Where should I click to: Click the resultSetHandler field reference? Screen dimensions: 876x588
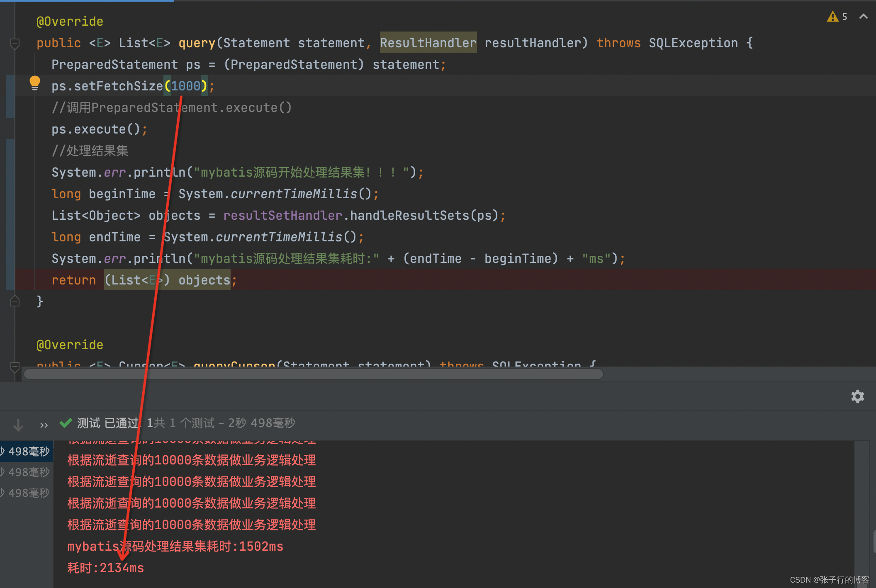point(282,215)
